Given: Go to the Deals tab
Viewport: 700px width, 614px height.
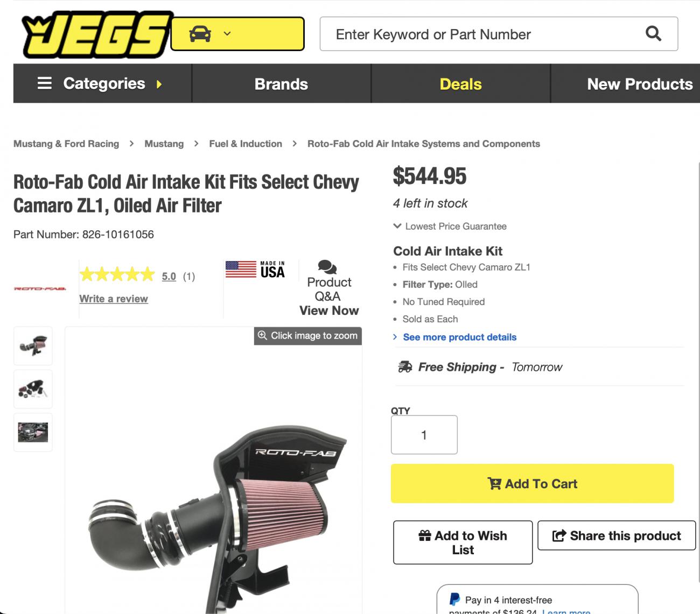Looking at the screenshot, I should [460, 84].
